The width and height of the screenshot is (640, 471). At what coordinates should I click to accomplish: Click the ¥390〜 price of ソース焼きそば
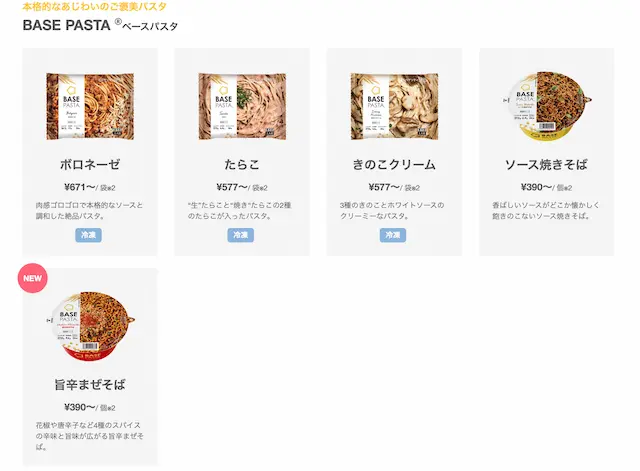(x=535, y=187)
